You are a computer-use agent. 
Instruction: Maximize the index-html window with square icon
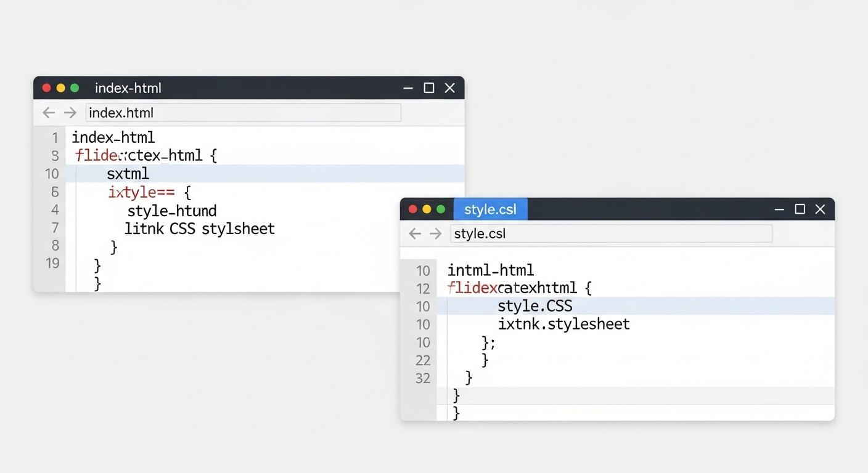429,88
